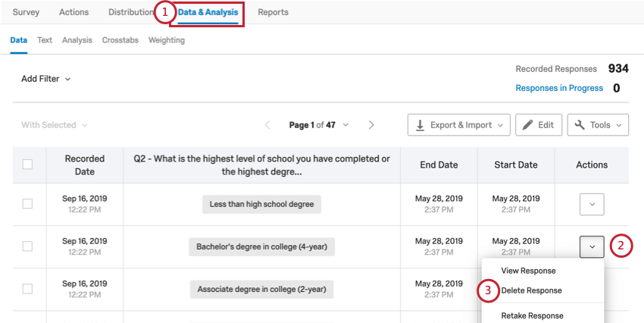Go to next page arrow

(x=371, y=125)
